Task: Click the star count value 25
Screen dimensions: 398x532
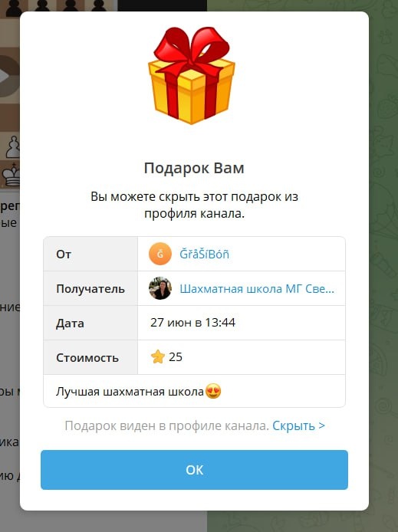Action: click(176, 357)
